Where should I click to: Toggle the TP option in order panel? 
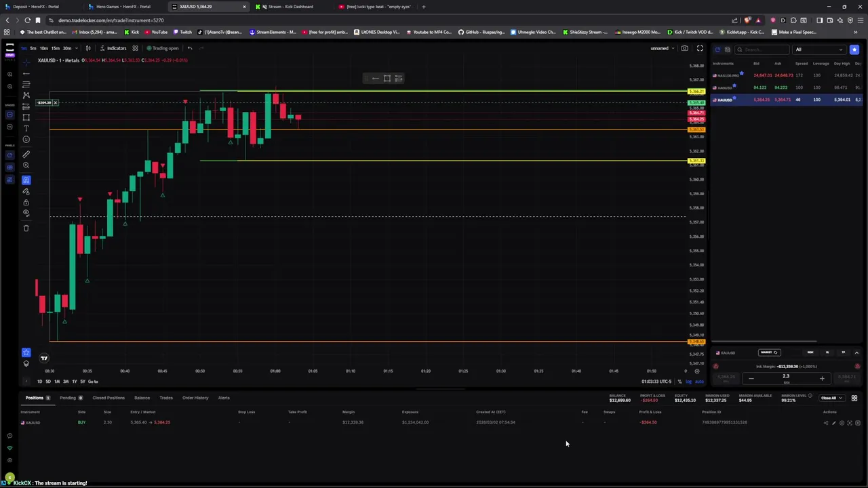pos(844,352)
